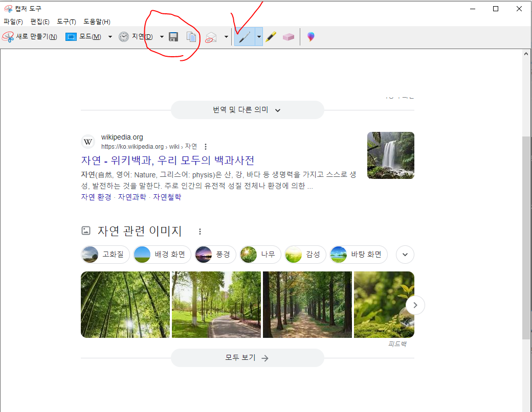Select the Eraser tool
Image resolution: width=532 pixels, height=412 pixels.
click(x=288, y=36)
